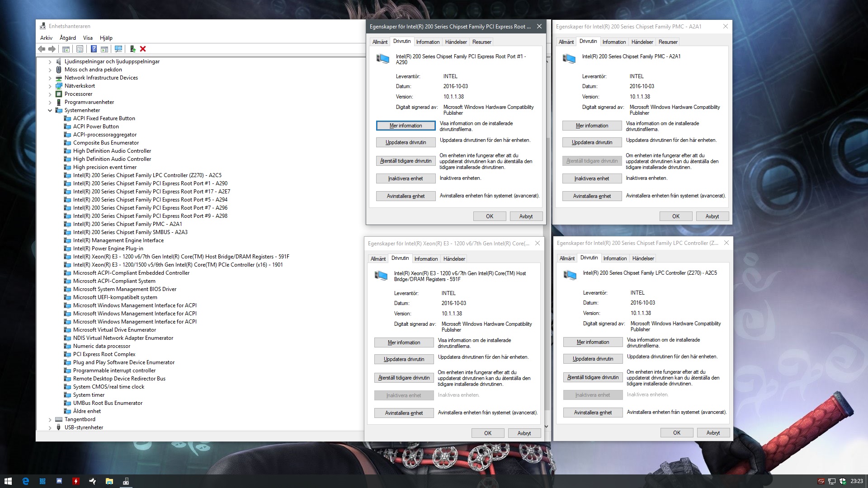Select High precision event timer device

tap(104, 167)
